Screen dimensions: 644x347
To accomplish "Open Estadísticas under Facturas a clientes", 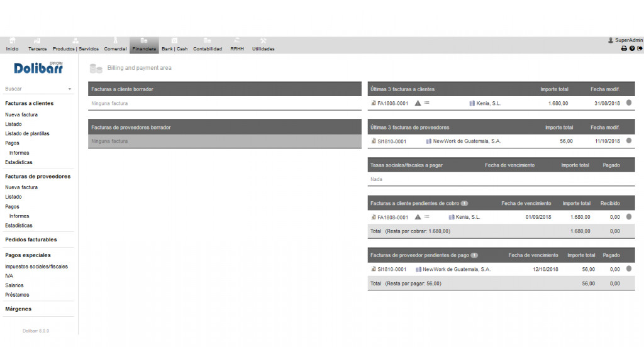I will [19, 162].
